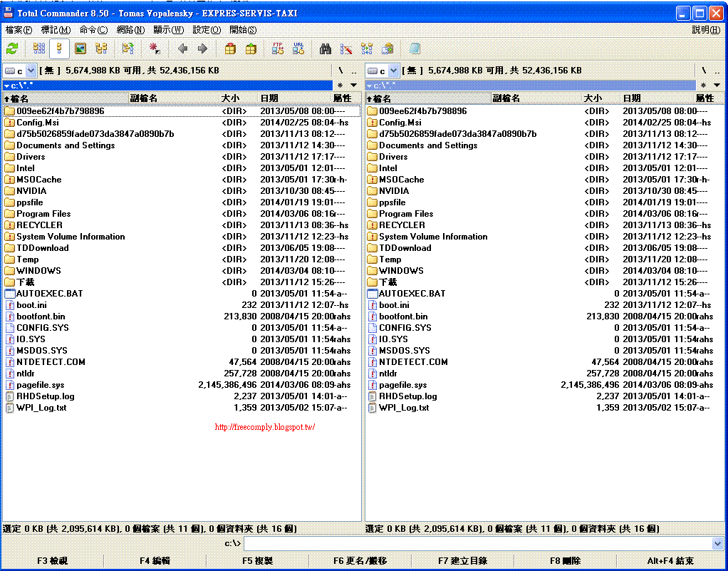Open the 命令(C) menu
This screenshot has width=728, height=571.
[x=93, y=30]
